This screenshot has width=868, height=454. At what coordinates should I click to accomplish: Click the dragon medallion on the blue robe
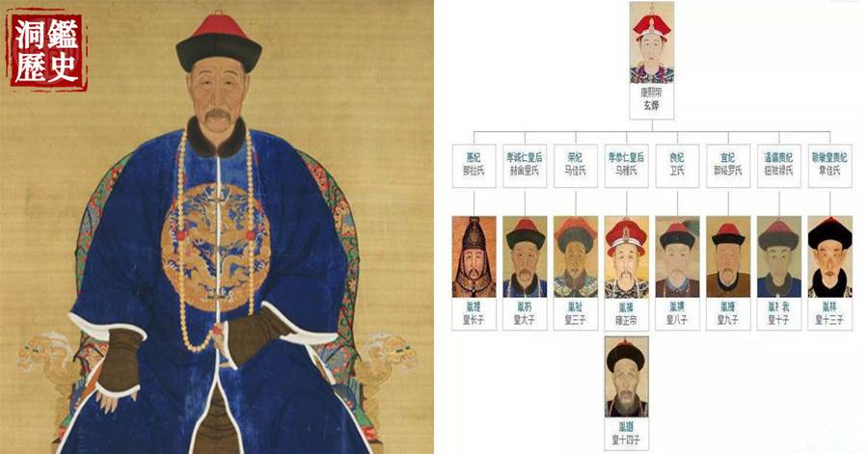(216, 247)
